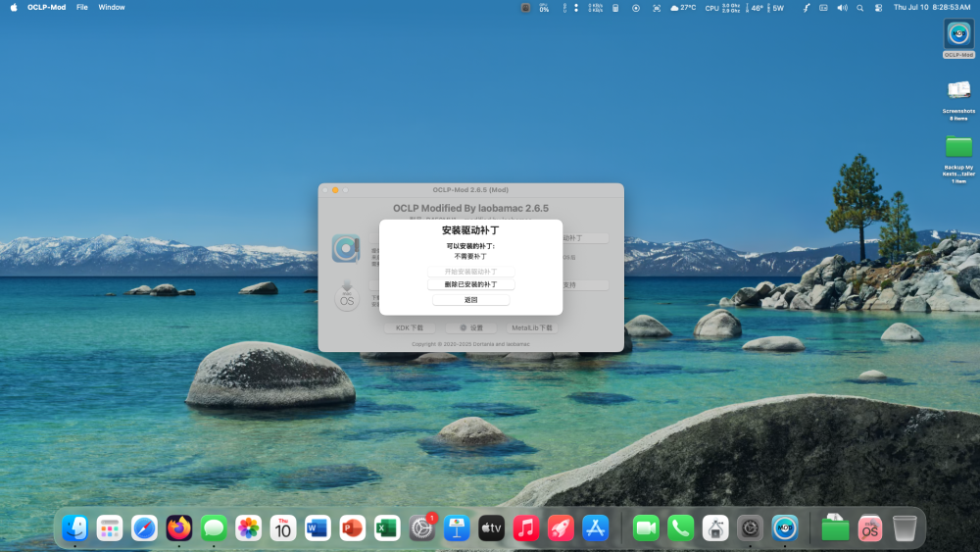Open the Apple menu
Image resolution: width=980 pixels, height=552 pixels.
[x=14, y=8]
